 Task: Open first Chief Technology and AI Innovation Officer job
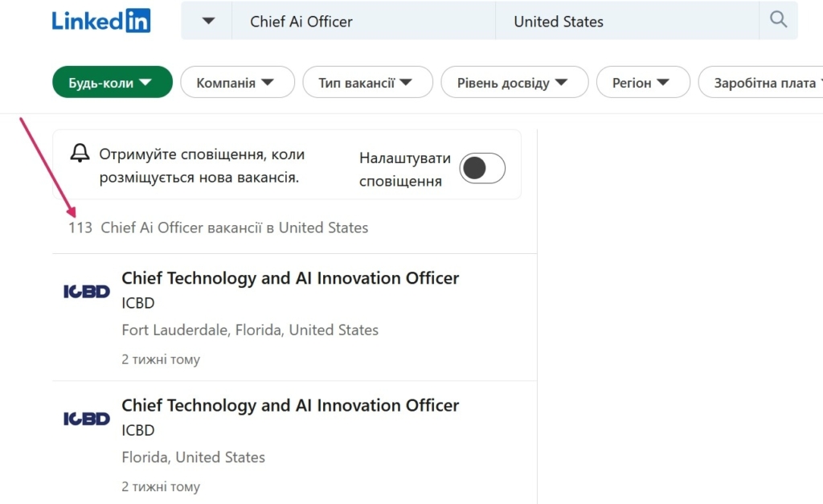290,278
